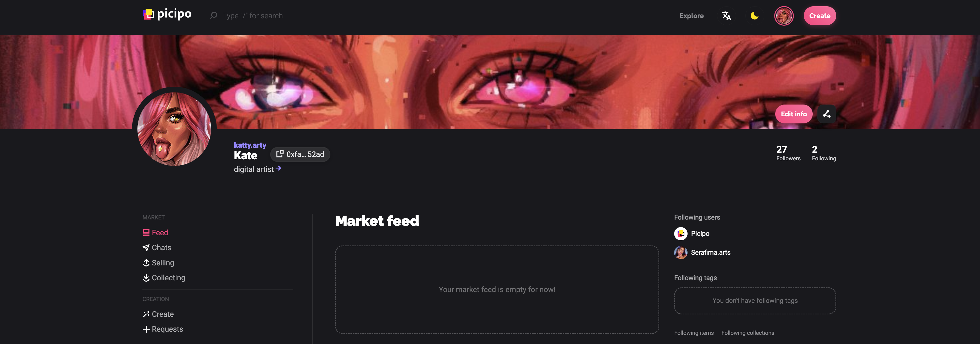Switch to the Following collections tab

(x=748, y=333)
